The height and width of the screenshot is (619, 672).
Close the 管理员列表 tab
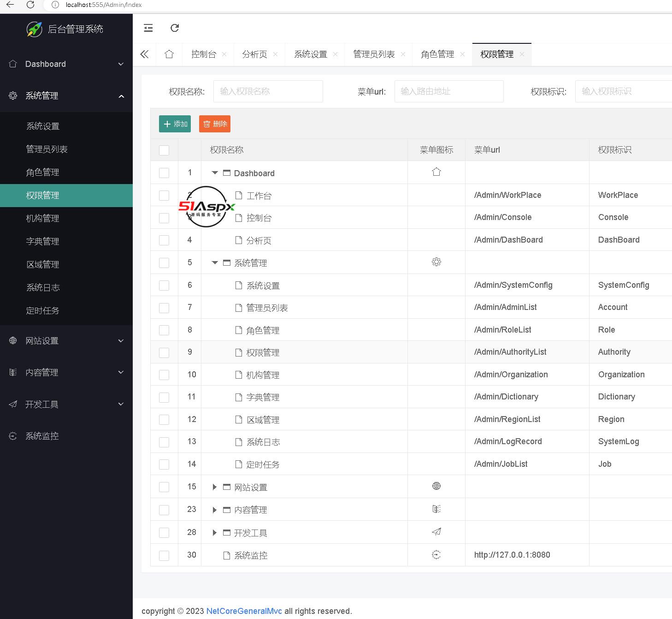pos(403,54)
